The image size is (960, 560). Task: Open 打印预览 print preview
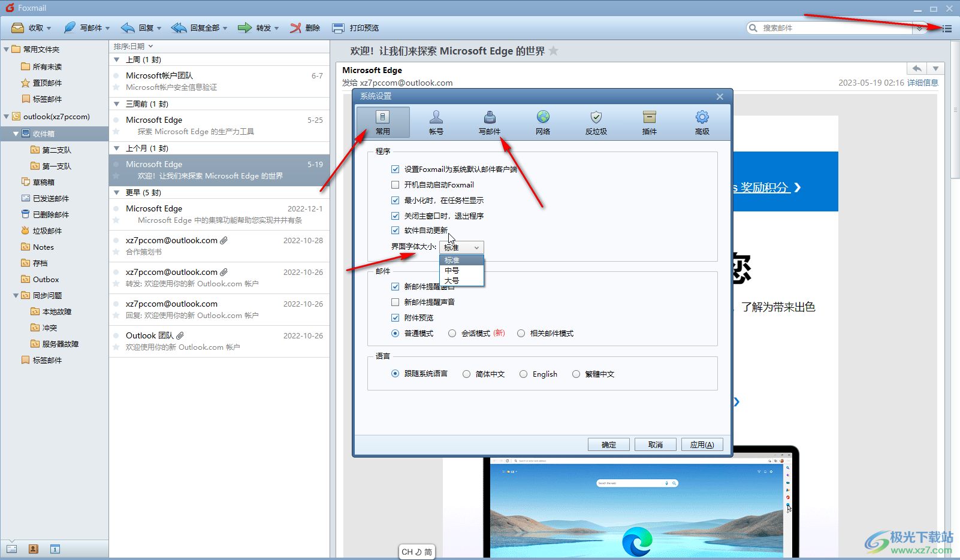(355, 28)
